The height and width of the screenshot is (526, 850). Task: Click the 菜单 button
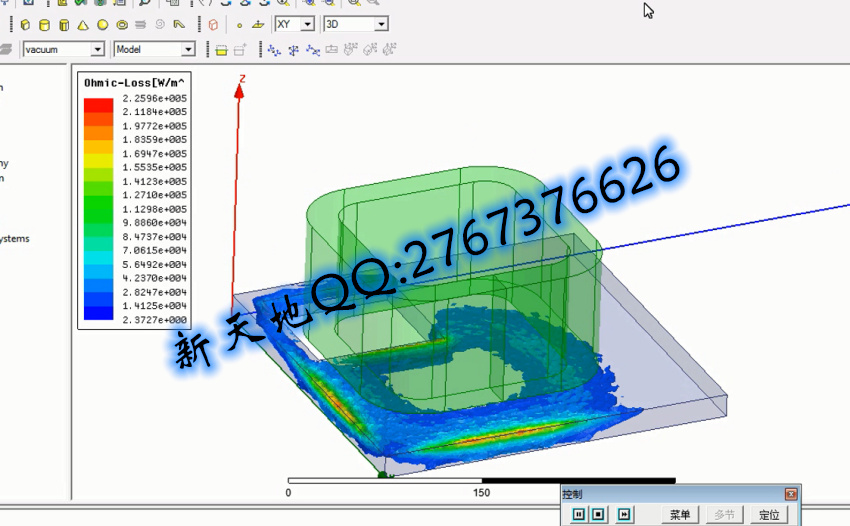pyautogui.click(x=679, y=514)
